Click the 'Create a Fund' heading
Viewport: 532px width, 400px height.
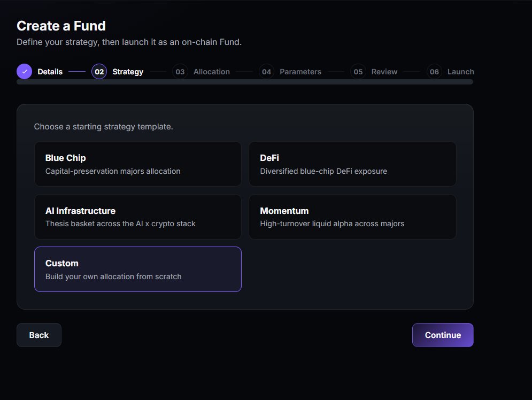(x=61, y=26)
